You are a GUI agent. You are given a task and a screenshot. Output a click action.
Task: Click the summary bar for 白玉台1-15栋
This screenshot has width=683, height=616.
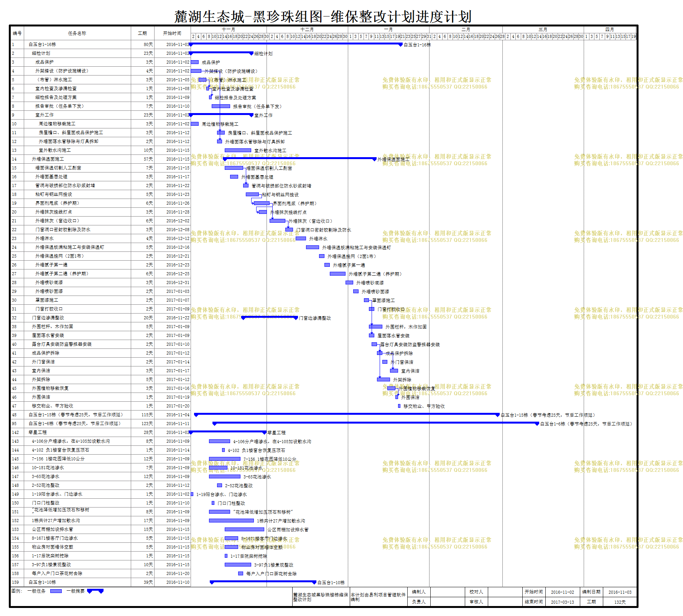(347, 414)
